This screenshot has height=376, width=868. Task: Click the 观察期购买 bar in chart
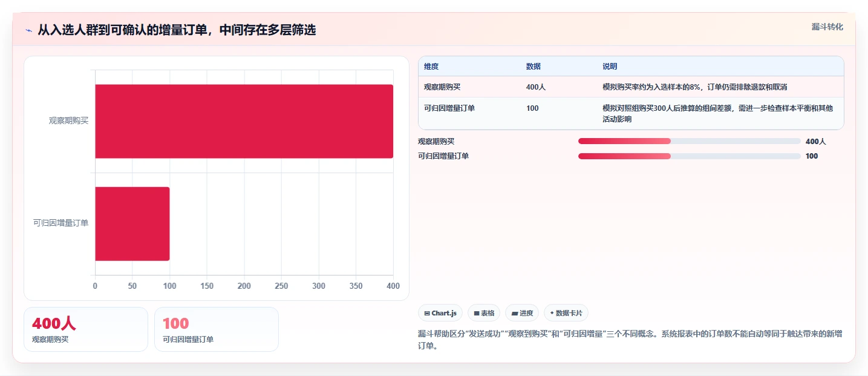pyautogui.click(x=244, y=121)
